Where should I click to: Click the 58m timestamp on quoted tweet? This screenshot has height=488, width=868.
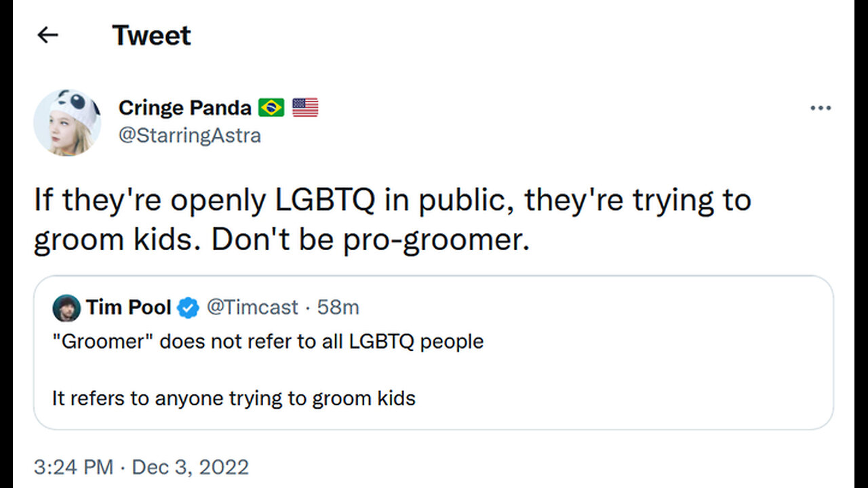coord(338,308)
